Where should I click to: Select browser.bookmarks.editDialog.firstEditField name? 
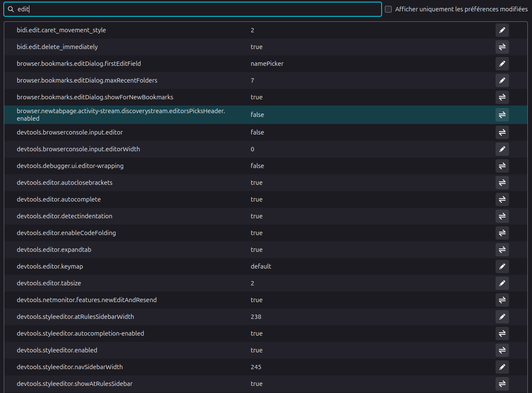coord(79,64)
